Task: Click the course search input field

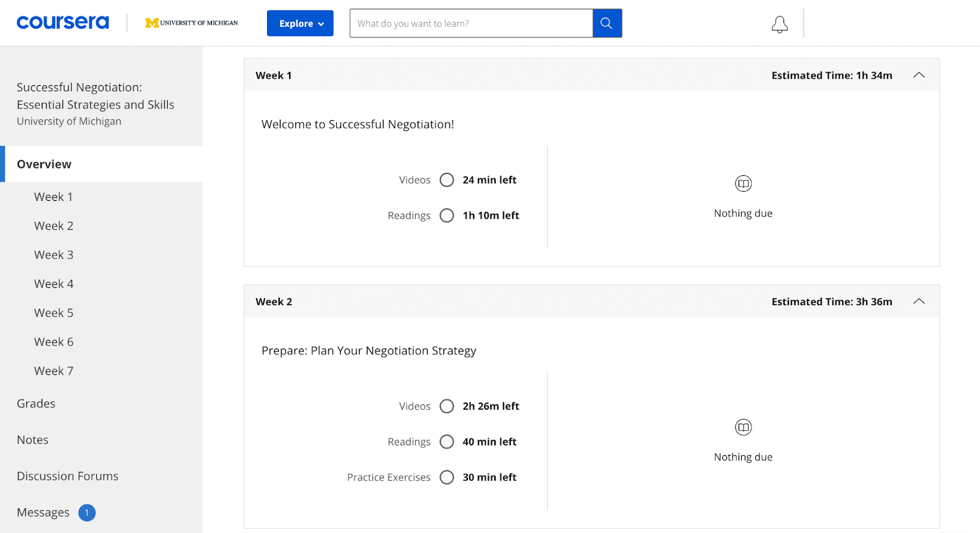Action: tap(470, 23)
